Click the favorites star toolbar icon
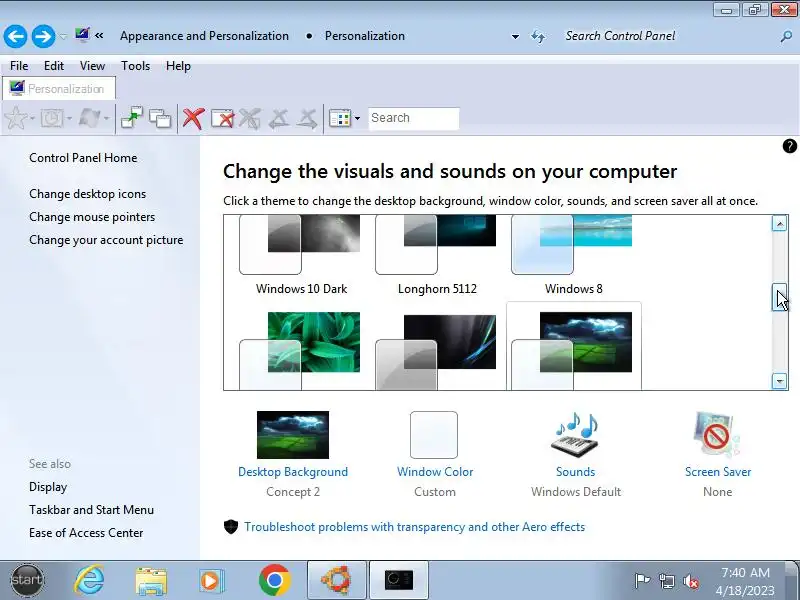The height and width of the screenshot is (600, 800). point(16,118)
